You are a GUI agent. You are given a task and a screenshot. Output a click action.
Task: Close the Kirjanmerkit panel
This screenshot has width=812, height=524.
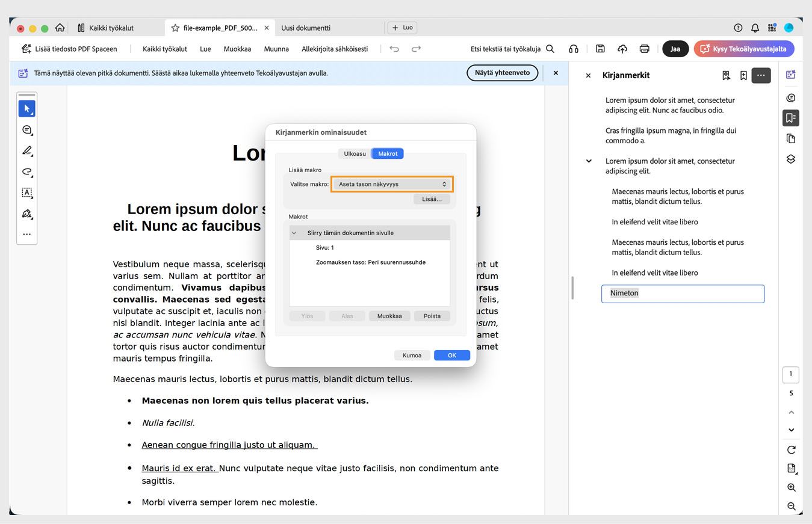coord(588,76)
